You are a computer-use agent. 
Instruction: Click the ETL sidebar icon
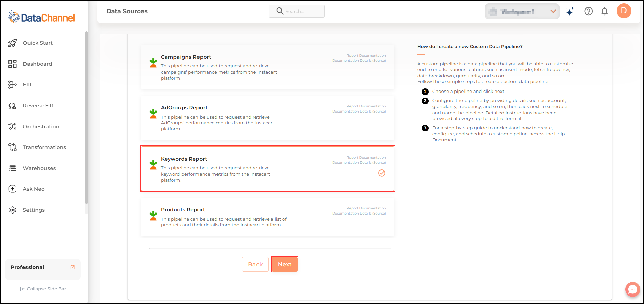tap(13, 85)
